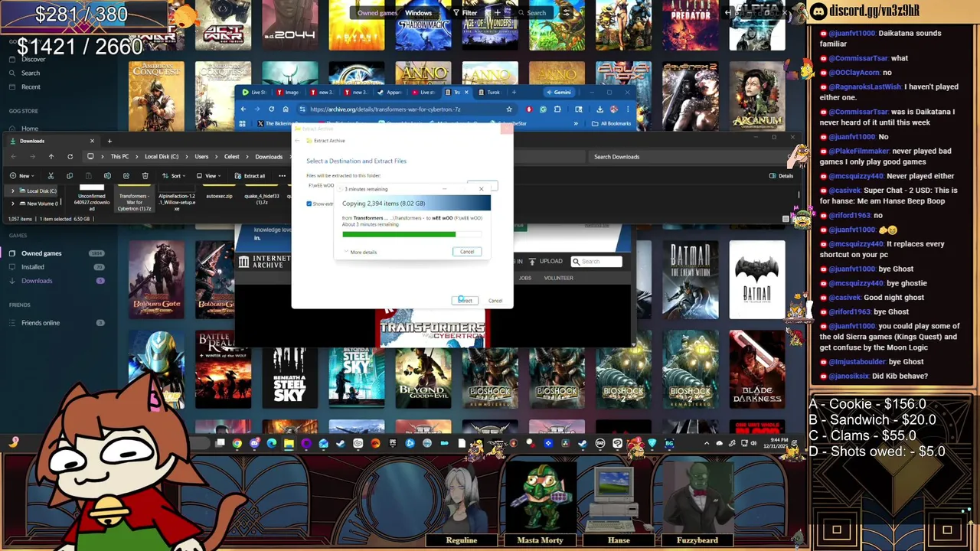
Task: Open Recent in GOG sidebar
Action: pyautogui.click(x=31, y=86)
